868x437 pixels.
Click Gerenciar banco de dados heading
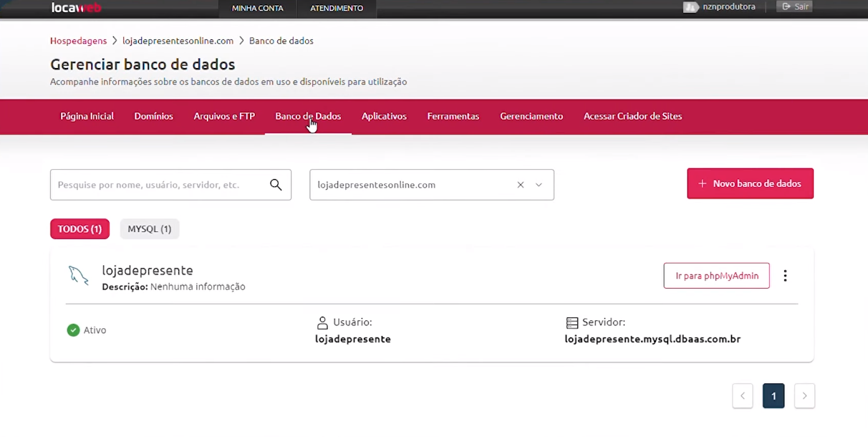(x=143, y=64)
